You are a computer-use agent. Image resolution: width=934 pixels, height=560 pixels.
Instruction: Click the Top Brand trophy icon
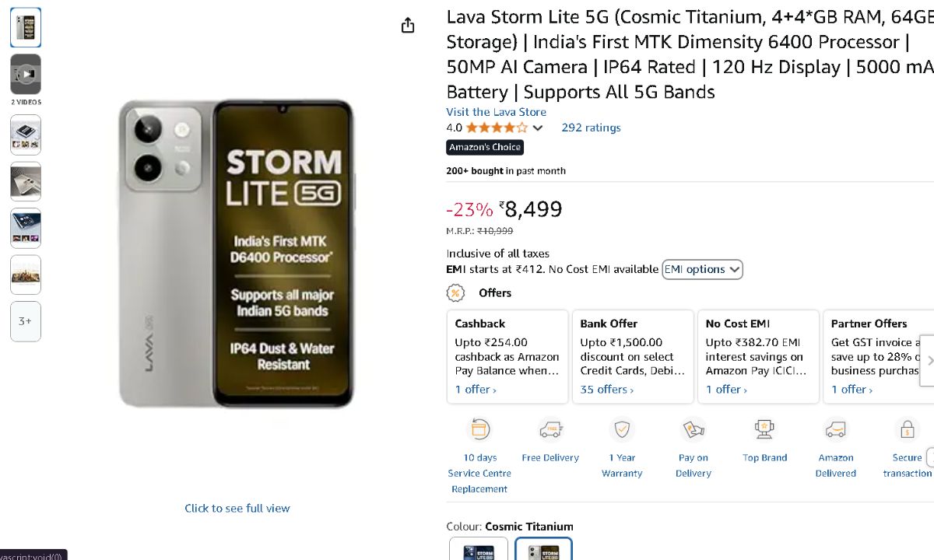764,429
